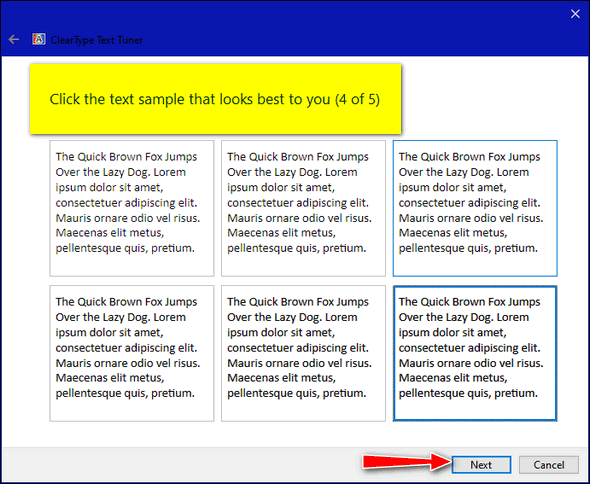Click the Next button

[481, 465]
